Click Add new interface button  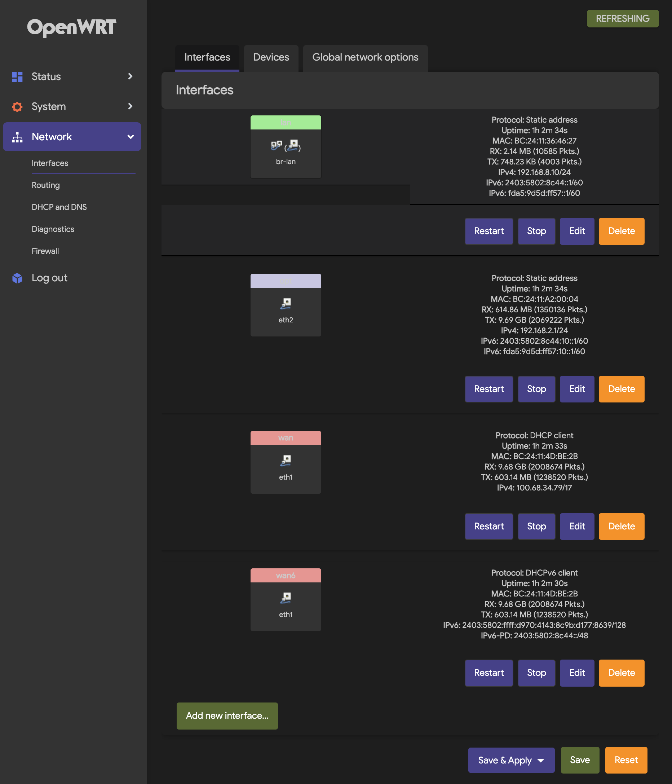(227, 715)
